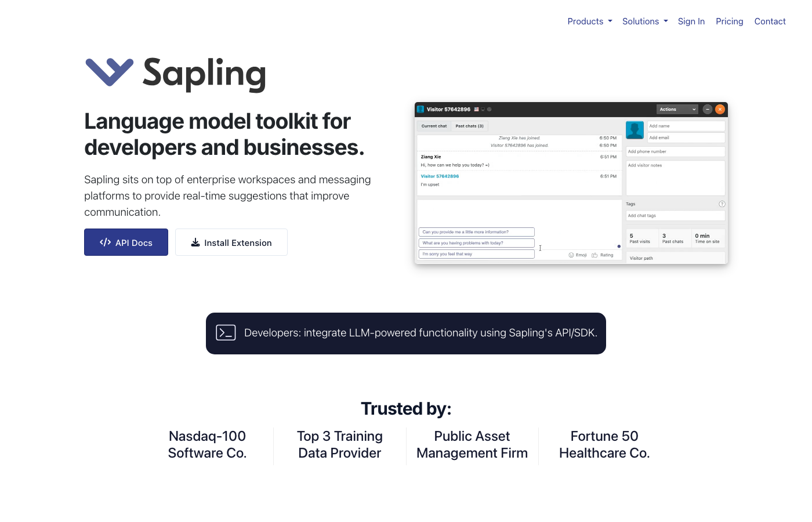Open the Products dropdown menu
This screenshot has height=522, width=812.
pos(589,21)
